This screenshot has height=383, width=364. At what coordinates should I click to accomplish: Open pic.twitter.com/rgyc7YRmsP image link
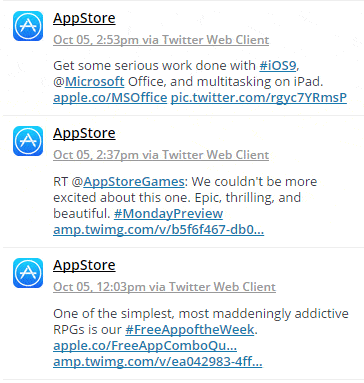(259, 98)
